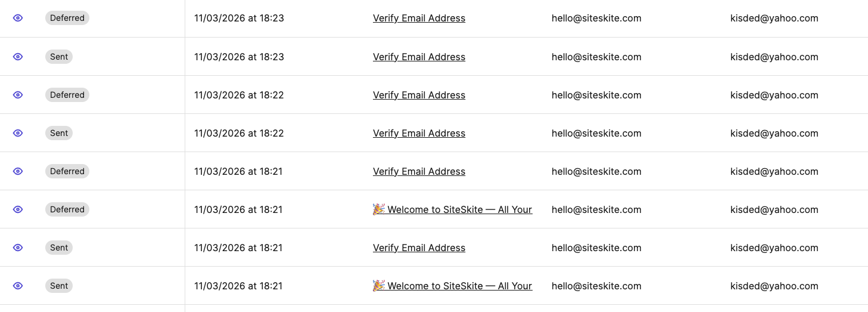The image size is (868, 312).
Task: Open eye icon for Sent 18:21 Verify email
Action: click(18, 248)
